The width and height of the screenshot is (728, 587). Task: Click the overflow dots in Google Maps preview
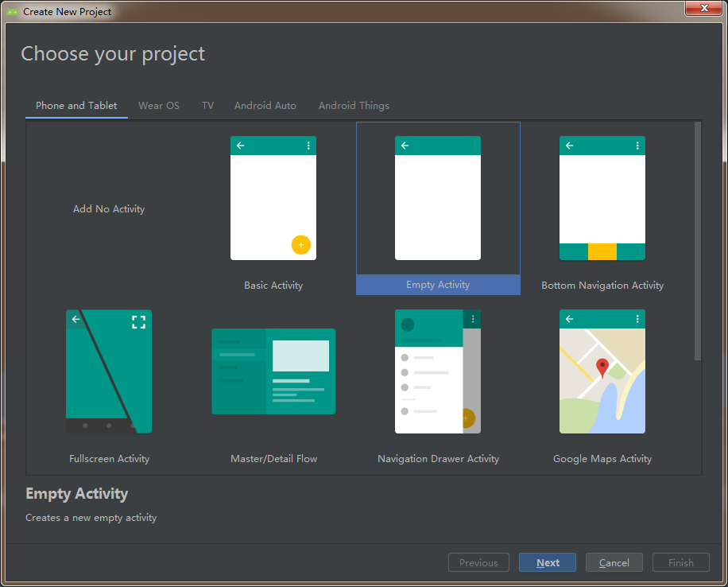tap(637, 319)
